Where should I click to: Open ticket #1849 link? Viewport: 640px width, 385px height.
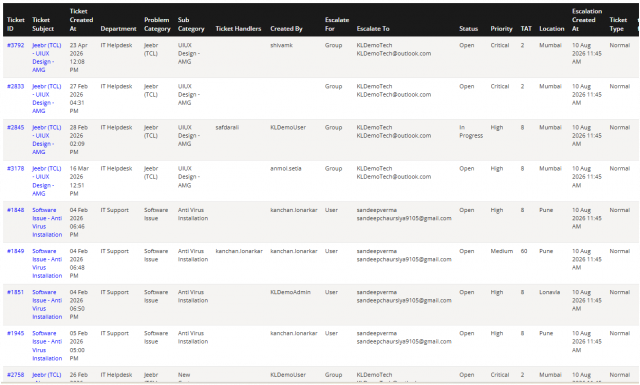(x=16, y=251)
